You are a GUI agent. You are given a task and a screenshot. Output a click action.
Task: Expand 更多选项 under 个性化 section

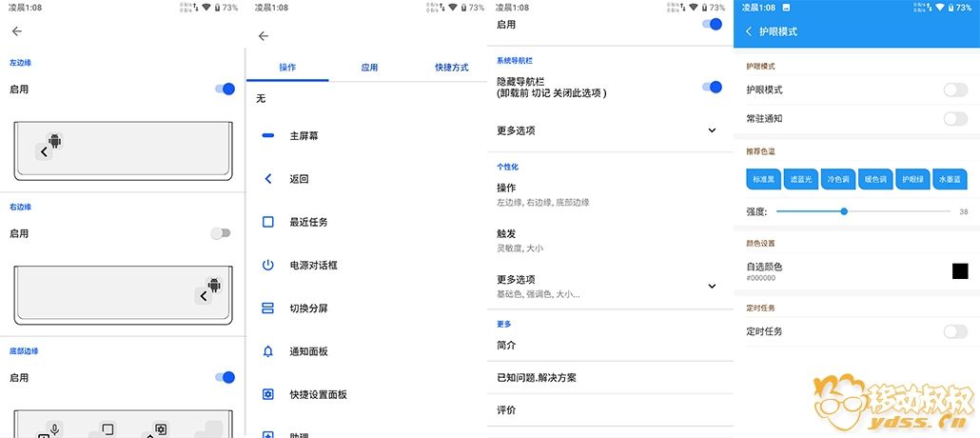712,286
